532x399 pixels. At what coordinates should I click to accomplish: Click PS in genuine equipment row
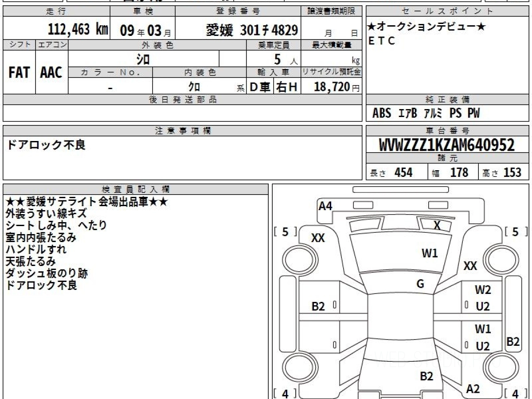[455, 113]
